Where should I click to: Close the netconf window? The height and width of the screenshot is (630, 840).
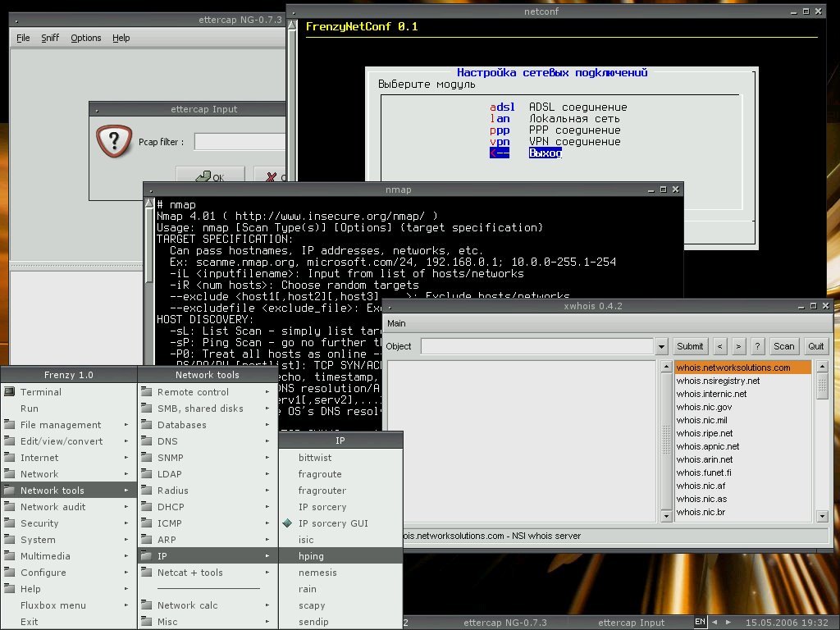click(x=819, y=11)
